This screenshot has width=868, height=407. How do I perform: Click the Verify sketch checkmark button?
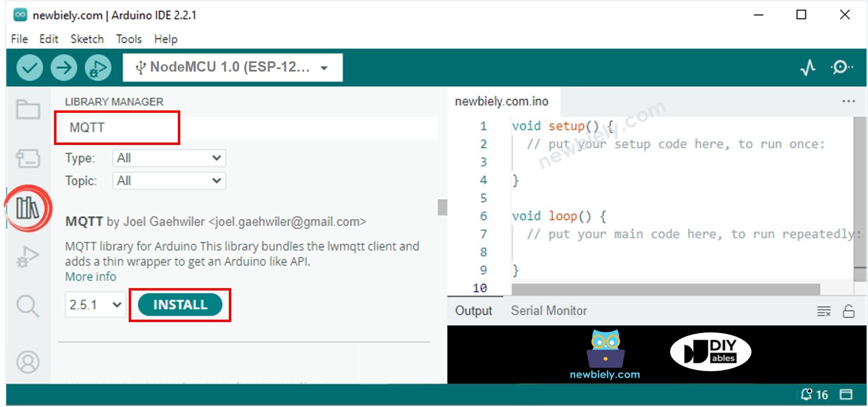(x=29, y=68)
